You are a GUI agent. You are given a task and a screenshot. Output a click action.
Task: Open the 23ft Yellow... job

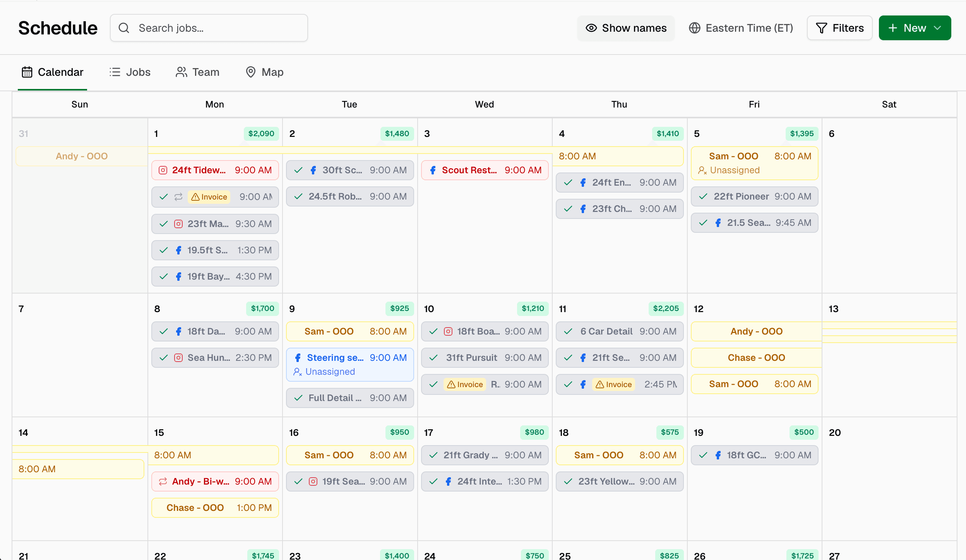click(620, 481)
